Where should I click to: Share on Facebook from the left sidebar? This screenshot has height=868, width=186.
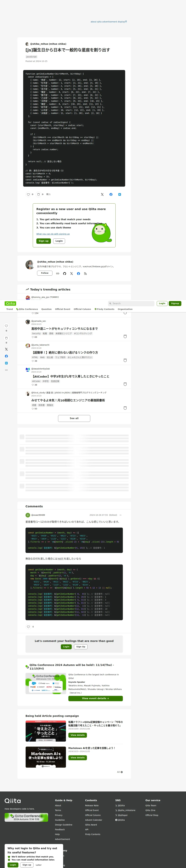point(6,356)
